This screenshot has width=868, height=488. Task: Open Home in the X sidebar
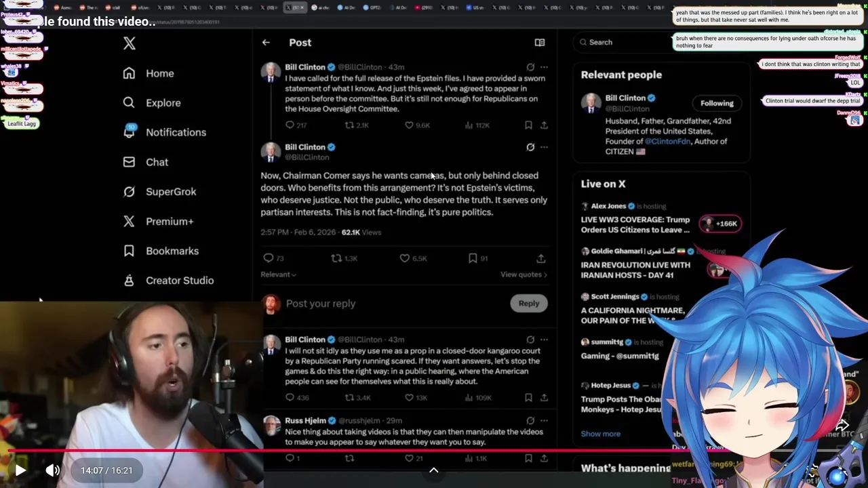pyautogui.click(x=149, y=73)
